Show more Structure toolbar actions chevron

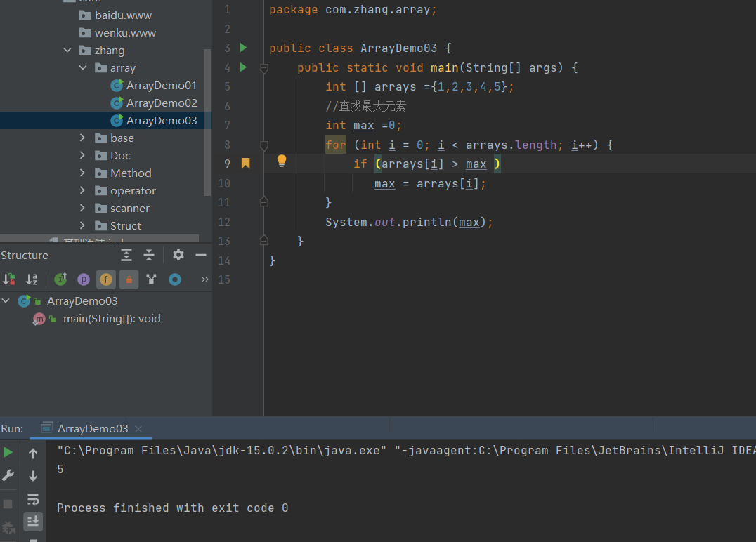click(205, 279)
